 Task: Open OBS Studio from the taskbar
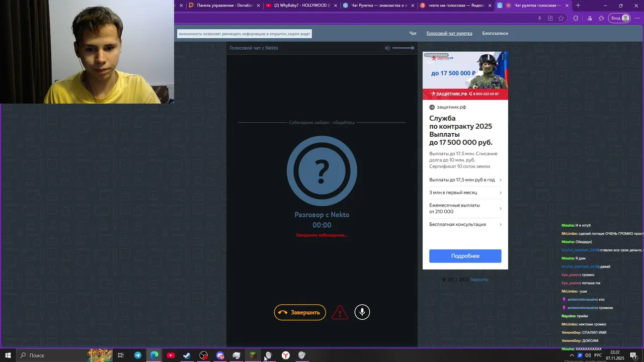(203, 355)
